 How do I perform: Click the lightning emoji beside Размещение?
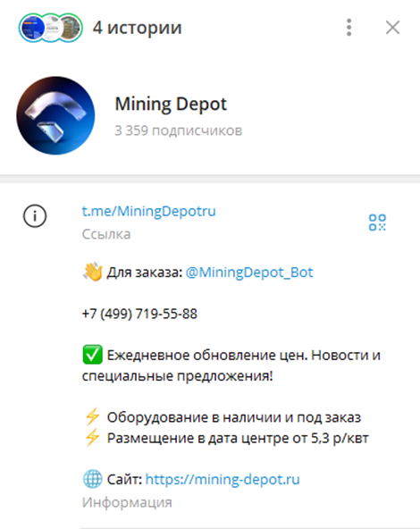coord(92,438)
